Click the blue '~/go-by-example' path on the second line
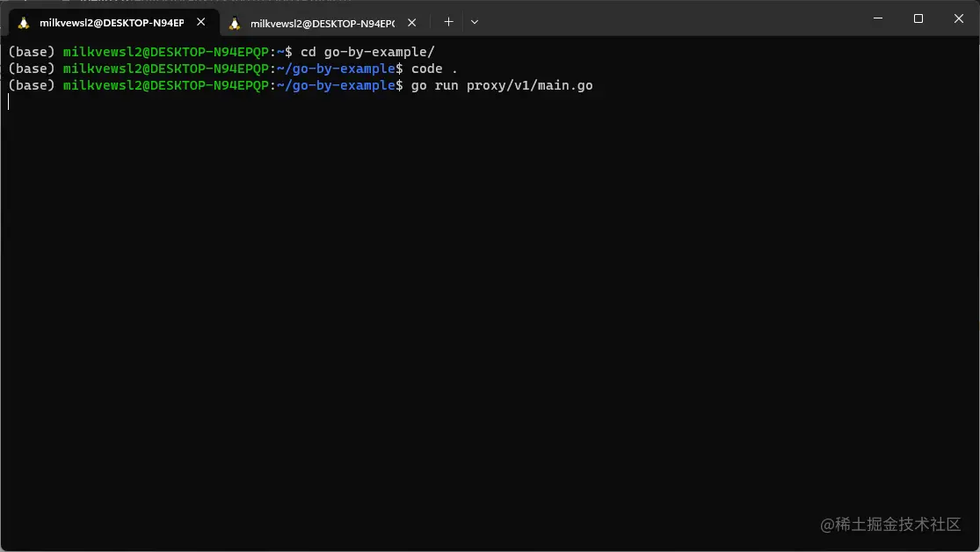 (x=337, y=69)
